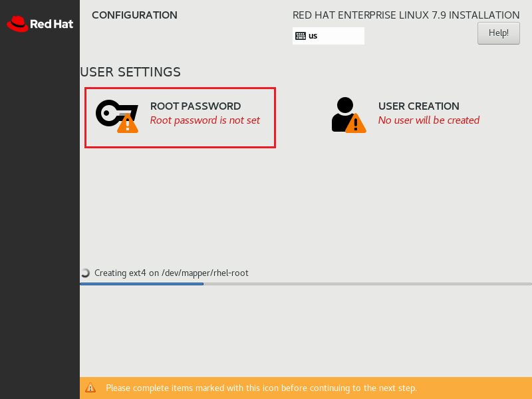Click 'Root password is not set' text
Viewport: 532px width, 399px height.
click(x=205, y=120)
